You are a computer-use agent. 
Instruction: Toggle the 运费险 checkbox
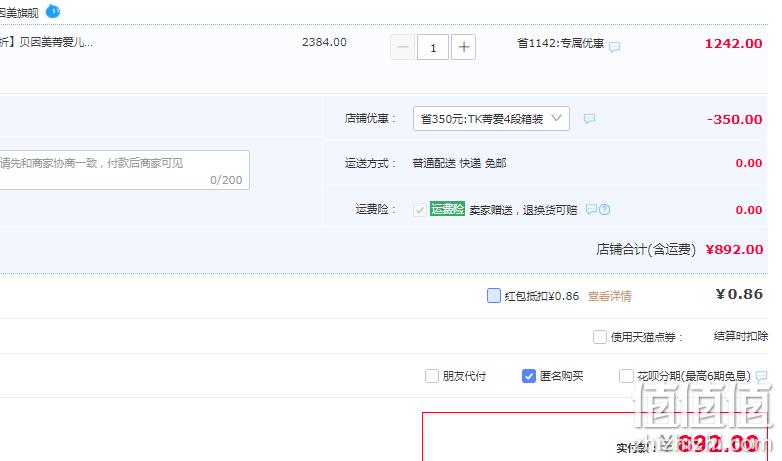[420, 210]
